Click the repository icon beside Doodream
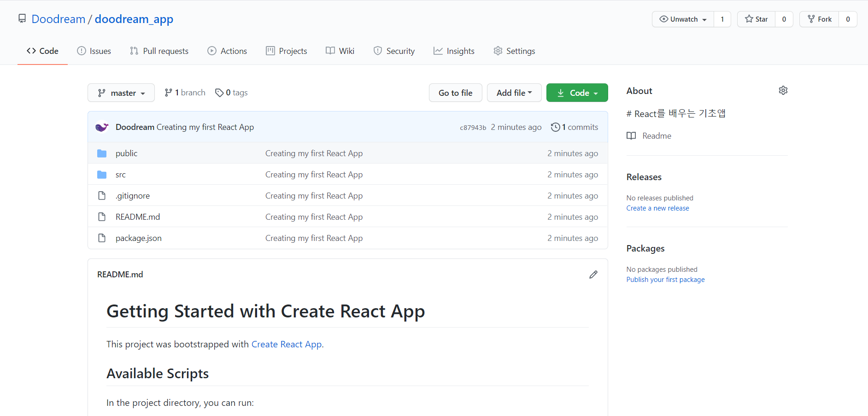This screenshot has height=416, width=868. click(22, 18)
